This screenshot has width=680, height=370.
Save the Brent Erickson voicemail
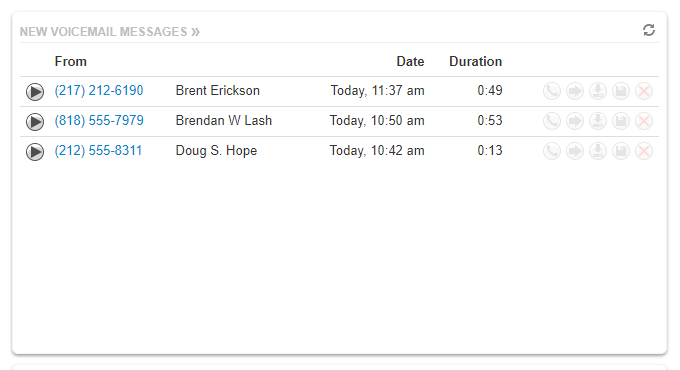click(621, 91)
